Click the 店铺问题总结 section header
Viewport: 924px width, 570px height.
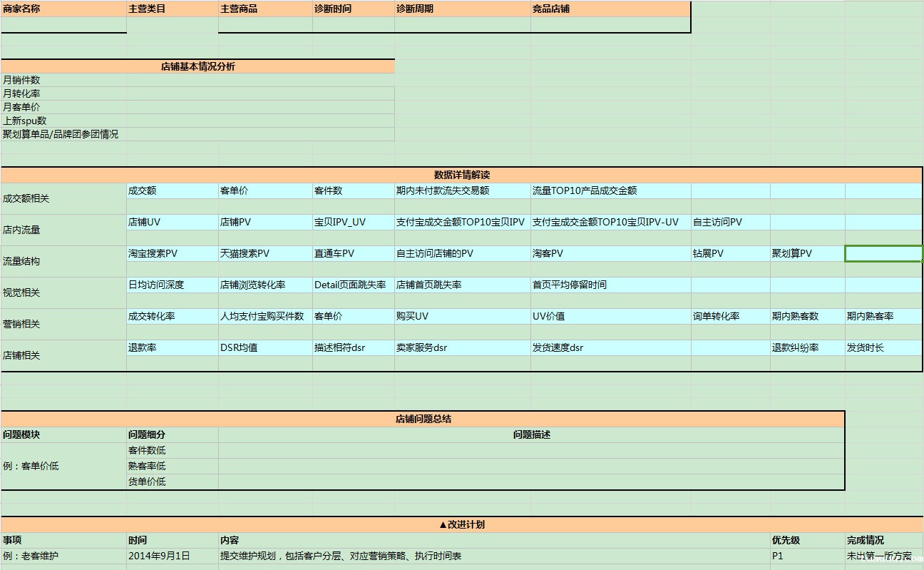(x=423, y=419)
